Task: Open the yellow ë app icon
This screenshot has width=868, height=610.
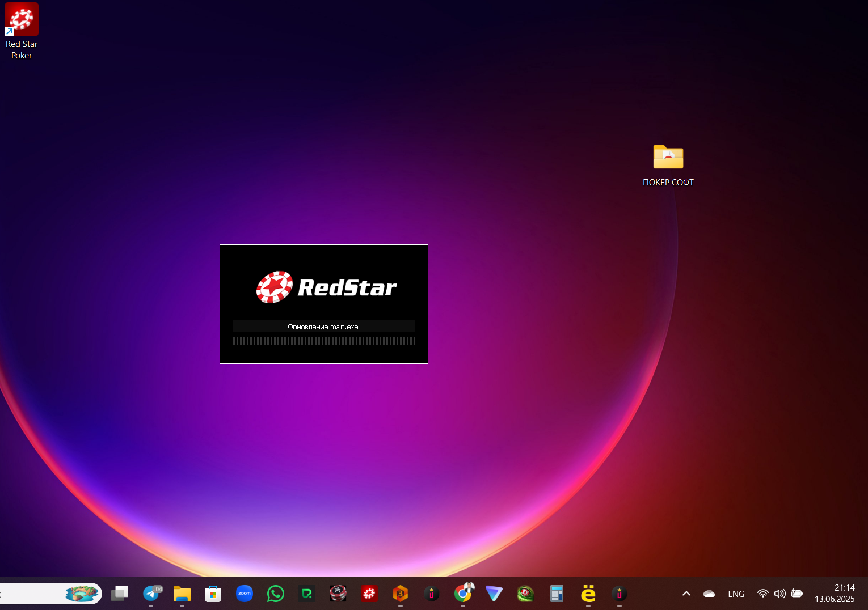Action: (x=588, y=594)
